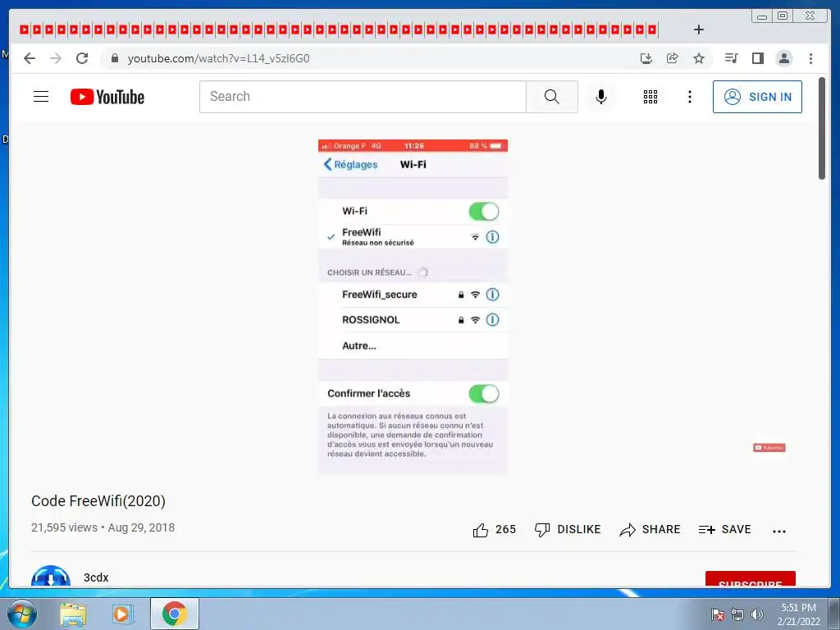Click the address bar URL
The width and height of the screenshot is (840, 630).
pos(218,58)
